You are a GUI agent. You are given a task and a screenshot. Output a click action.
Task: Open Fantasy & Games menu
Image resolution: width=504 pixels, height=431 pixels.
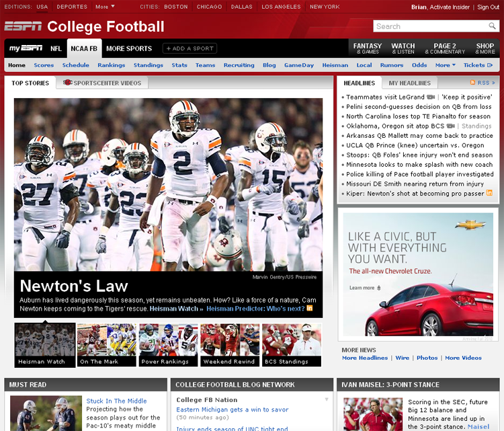pyautogui.click(x=368, y=48)
